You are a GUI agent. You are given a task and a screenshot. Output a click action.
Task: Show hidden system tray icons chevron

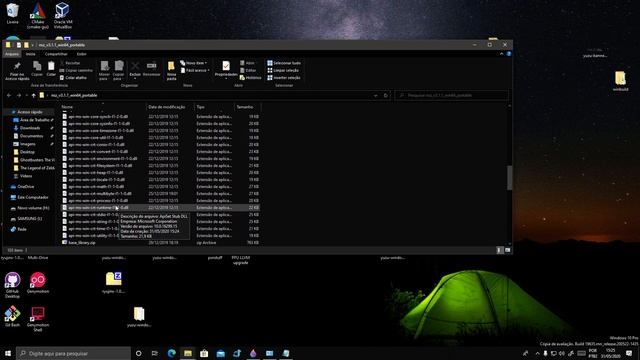pyautogui.click(x=537, y=353)
